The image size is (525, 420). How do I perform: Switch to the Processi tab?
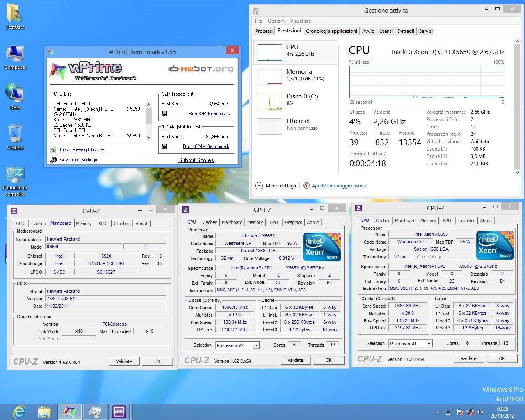264,31
